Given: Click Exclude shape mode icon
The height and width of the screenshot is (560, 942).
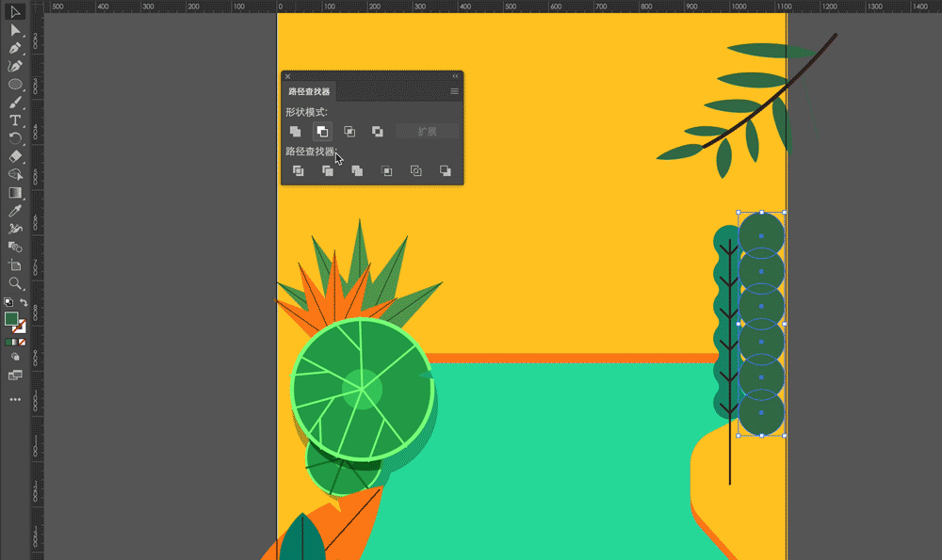Looking at the screenshot, I should point(378,131).
